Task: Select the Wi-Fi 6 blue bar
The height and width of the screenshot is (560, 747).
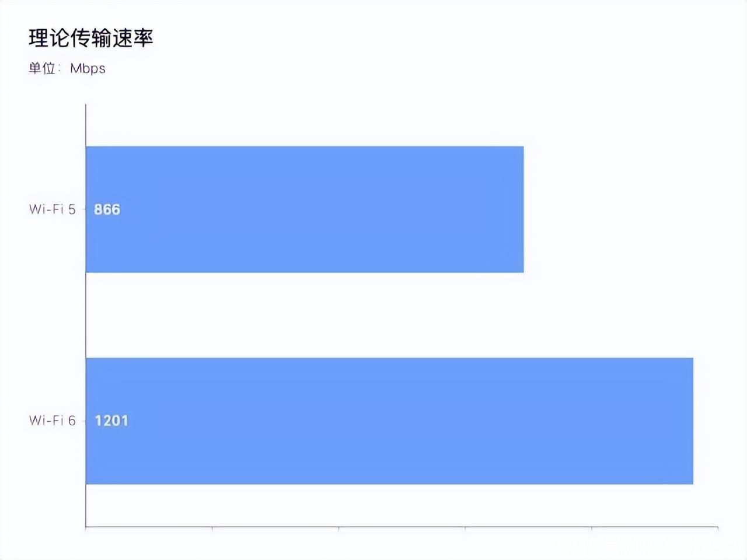Action: click(x=390, y=421)
